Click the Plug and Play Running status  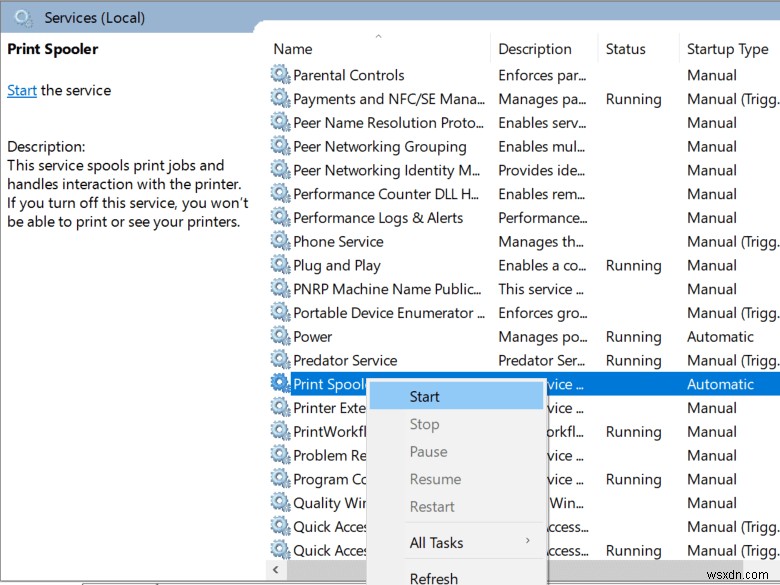[x=633, y=266]
